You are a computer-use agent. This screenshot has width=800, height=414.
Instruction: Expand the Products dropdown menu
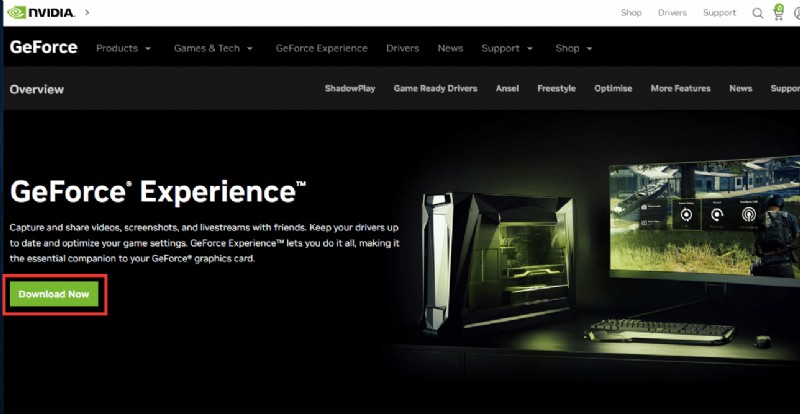pos(124,48)
